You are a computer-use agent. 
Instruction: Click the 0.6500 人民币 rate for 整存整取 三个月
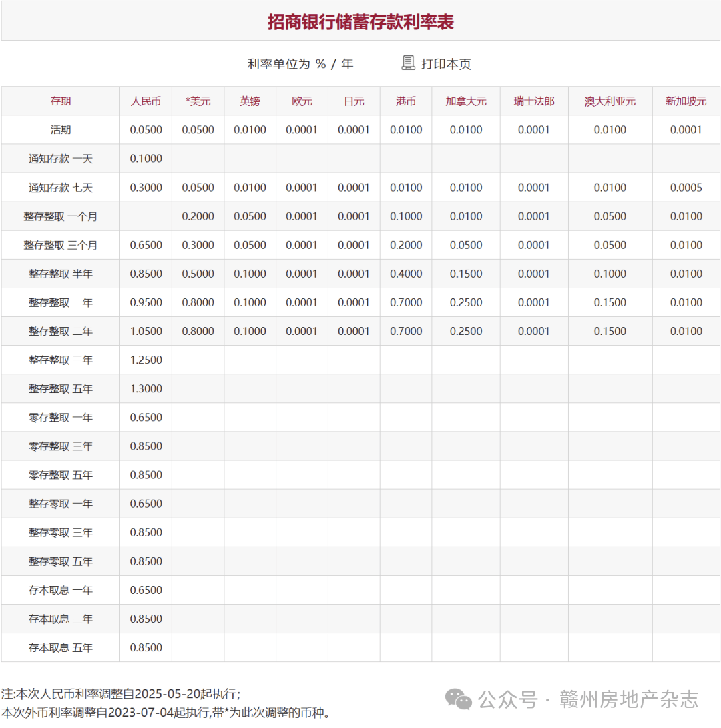tap(146, 245)
